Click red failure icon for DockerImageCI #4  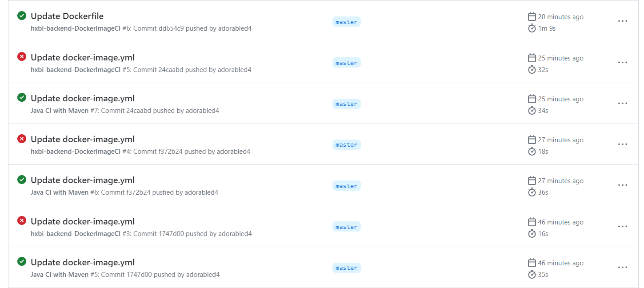pos(22,139)
